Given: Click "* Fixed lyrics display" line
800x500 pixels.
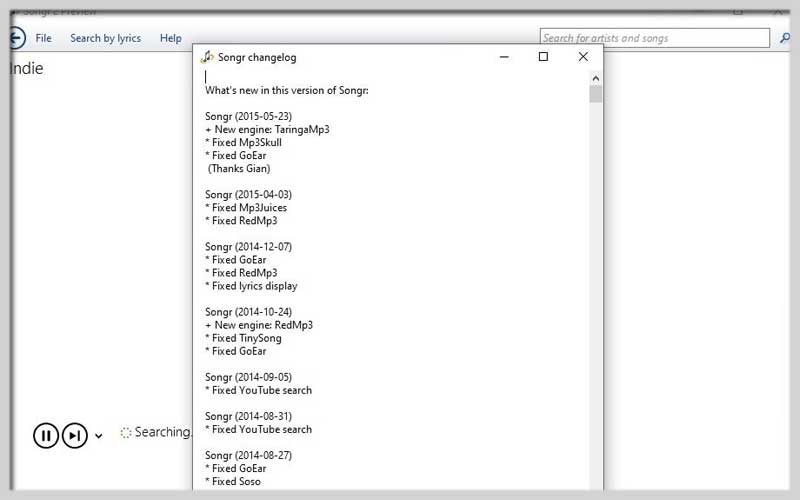Looking at the screenshot, I should tap(251, 286).
